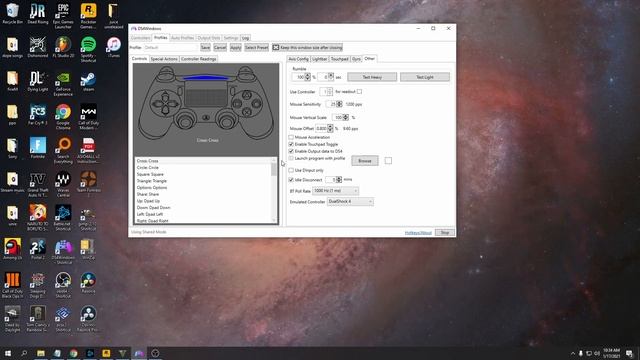Select the Dying Light desktop icon
The image size is (640, 360).
(38, 81)
